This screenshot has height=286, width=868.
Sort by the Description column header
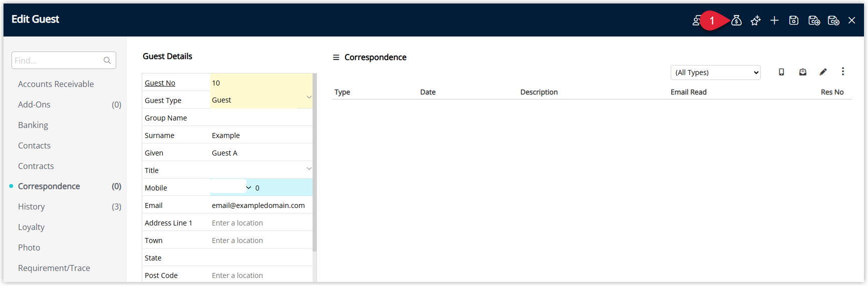coord(539,92)
